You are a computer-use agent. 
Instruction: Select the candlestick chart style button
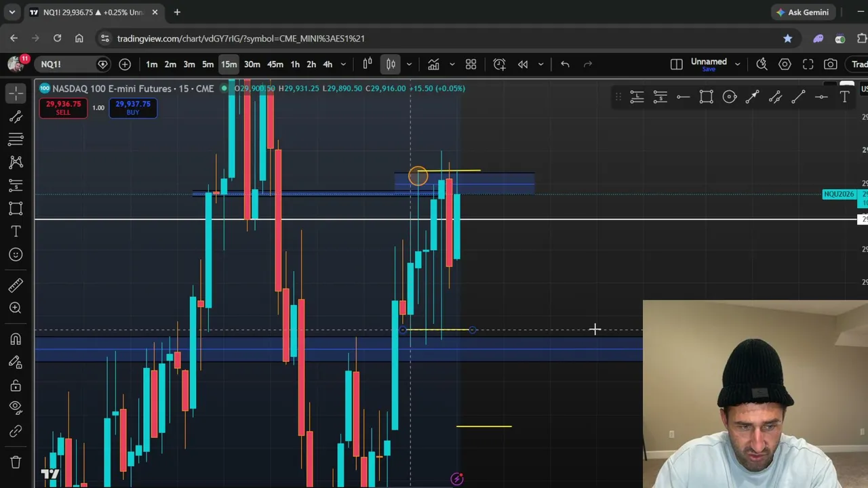pyautogui.click(x=391, y=64)
